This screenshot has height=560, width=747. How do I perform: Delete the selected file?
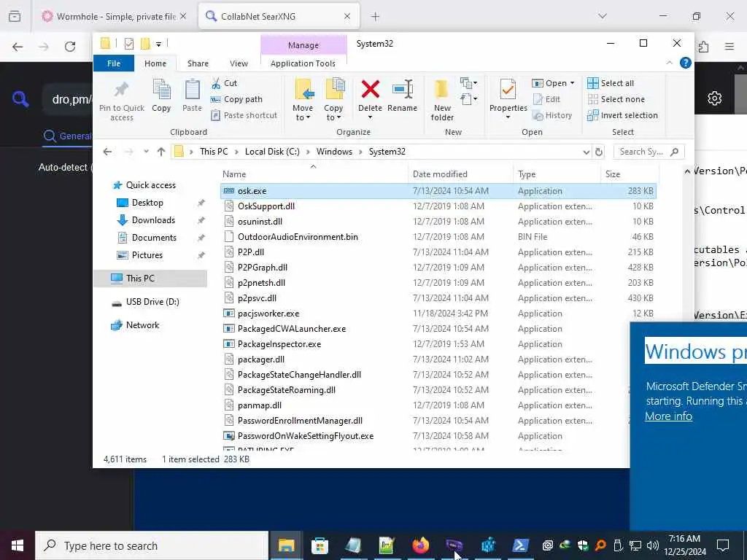click(x=370, y=99)
